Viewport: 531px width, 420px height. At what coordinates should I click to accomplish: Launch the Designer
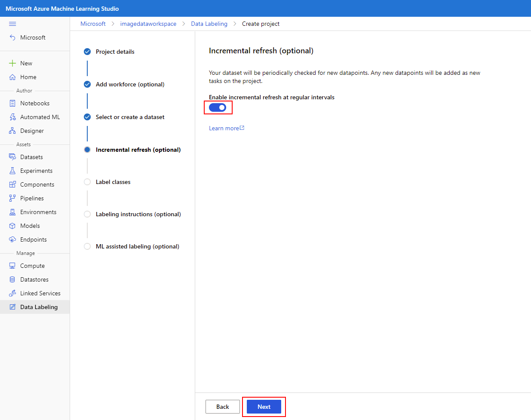tap(32, 130)
